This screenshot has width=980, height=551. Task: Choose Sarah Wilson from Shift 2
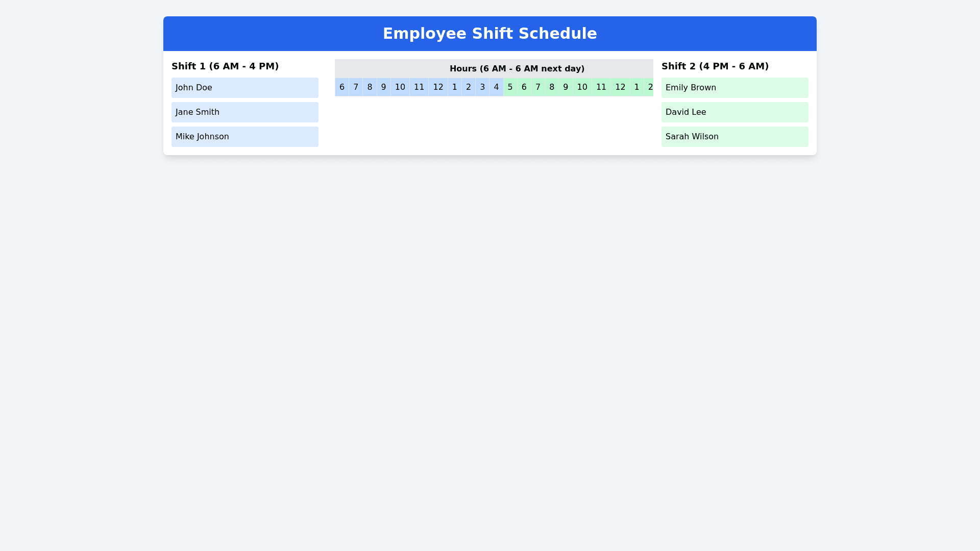734,137
